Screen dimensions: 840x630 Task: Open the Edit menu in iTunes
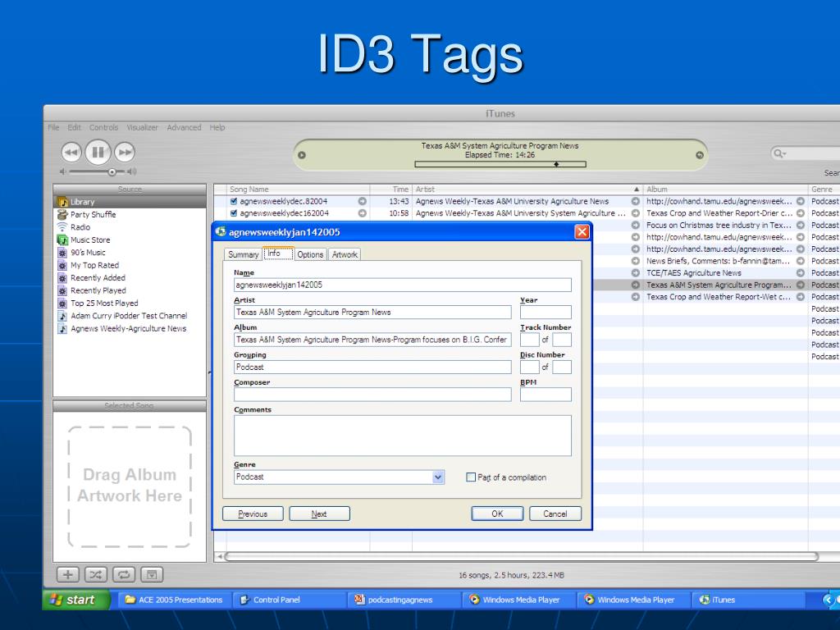point(74,127)
